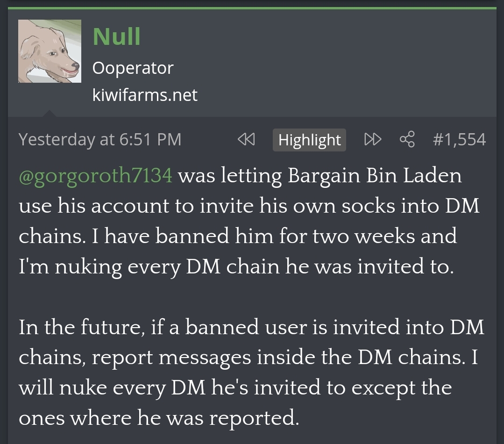Viewport: 504px width, 444px height.
Task: Click the final line 'ones where he was reported'
Action: 158,418
